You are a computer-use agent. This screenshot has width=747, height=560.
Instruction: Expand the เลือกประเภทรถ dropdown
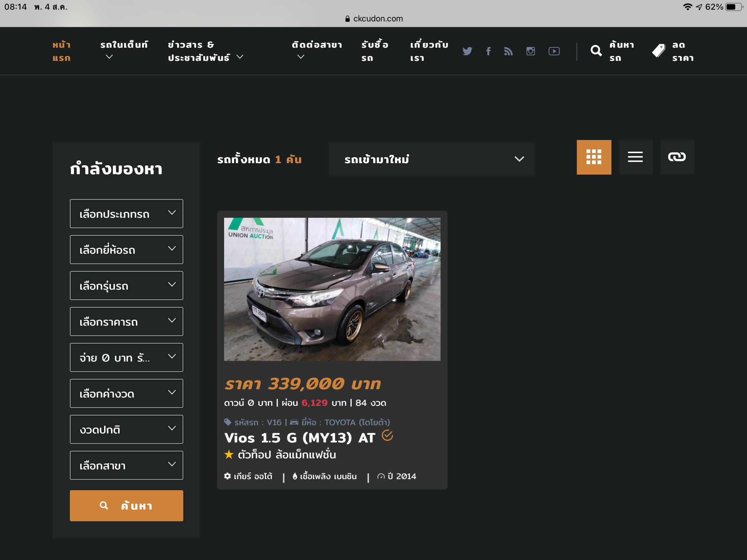(126, 214)
